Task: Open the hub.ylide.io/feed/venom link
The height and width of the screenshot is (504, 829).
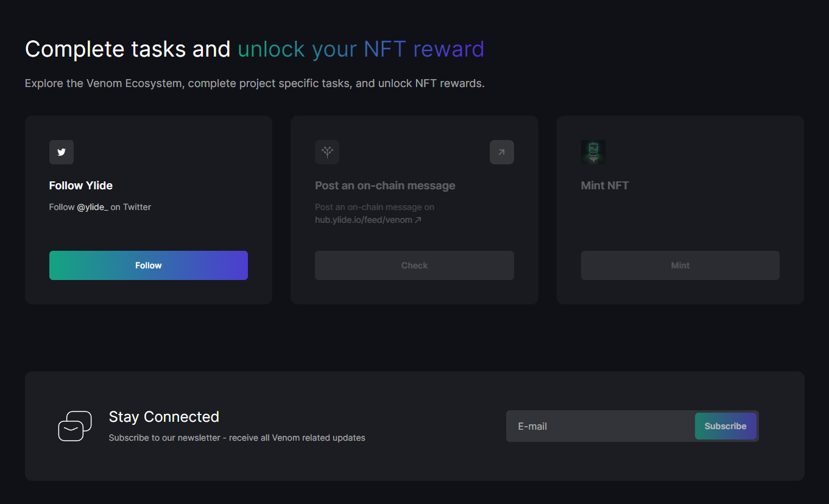Action: click(364, 220)
